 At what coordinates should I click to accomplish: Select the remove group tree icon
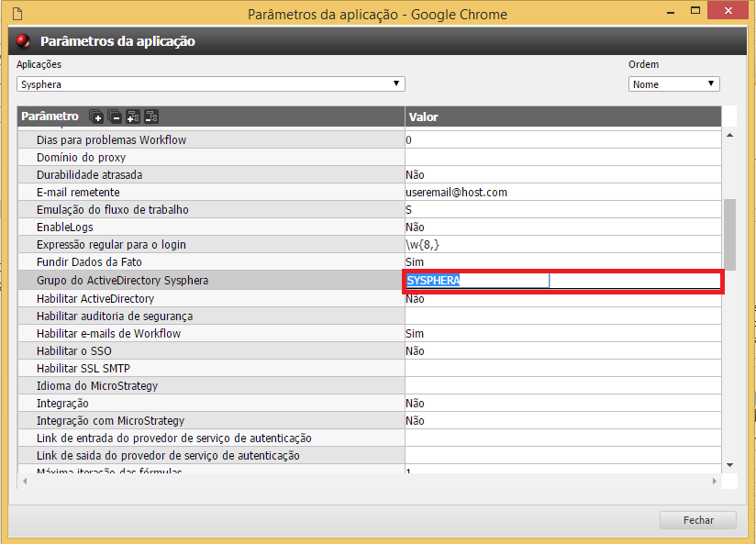pyautogui.click(x=150, y=117)
